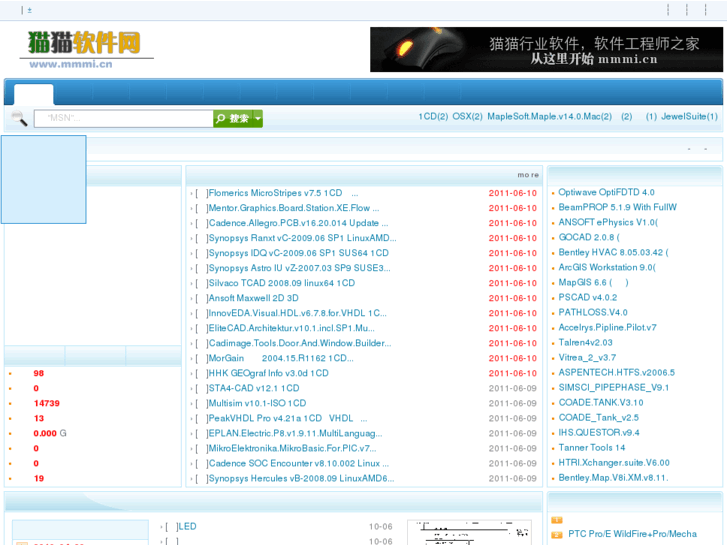This screenshot has height=545, width=727.
Task: Click the MSN search input field
Action: click(123, 118)
